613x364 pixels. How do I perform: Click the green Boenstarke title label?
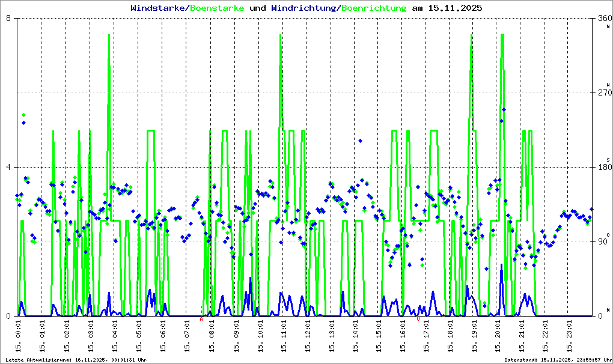[217, 8]
